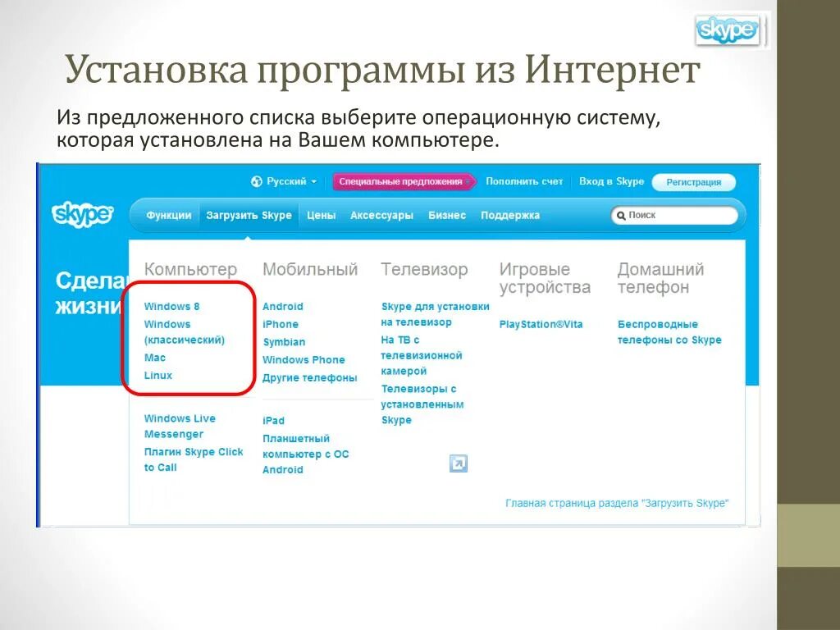Select Android under Мобильный

pos(282,307)
